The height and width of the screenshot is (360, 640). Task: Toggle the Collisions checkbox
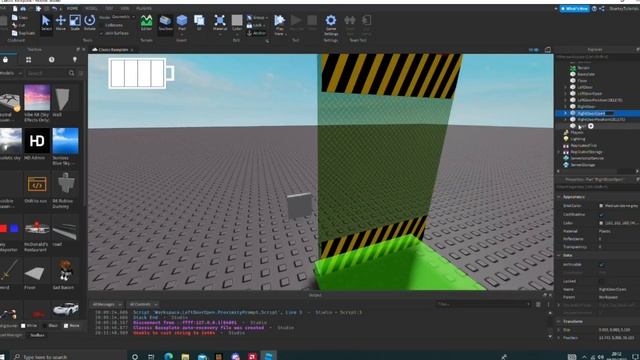tap(102, 25)
